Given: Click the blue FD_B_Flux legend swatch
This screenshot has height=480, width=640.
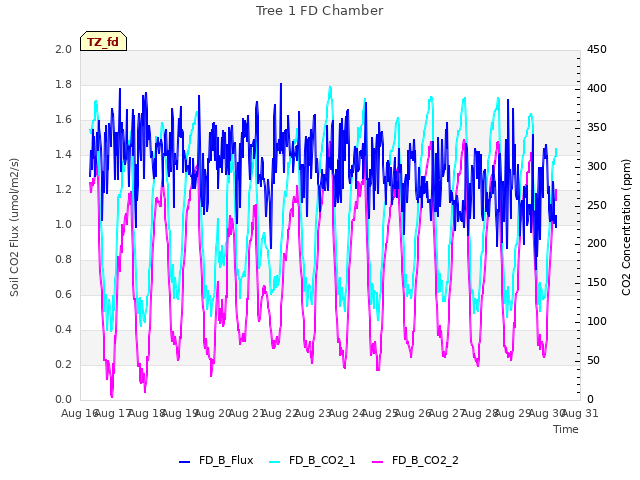Looking at the screenshot, I should (184, 462).
